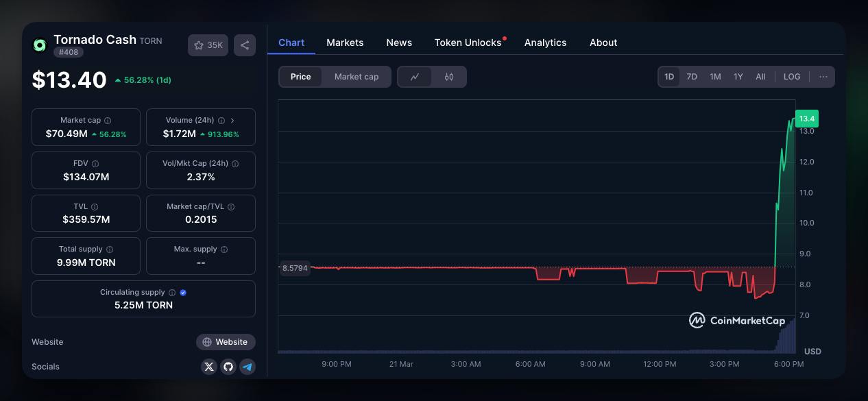This screenshot has height=401, width=868.
Task: Click the 13.4 current price label
Action: (x=807, y=119)
